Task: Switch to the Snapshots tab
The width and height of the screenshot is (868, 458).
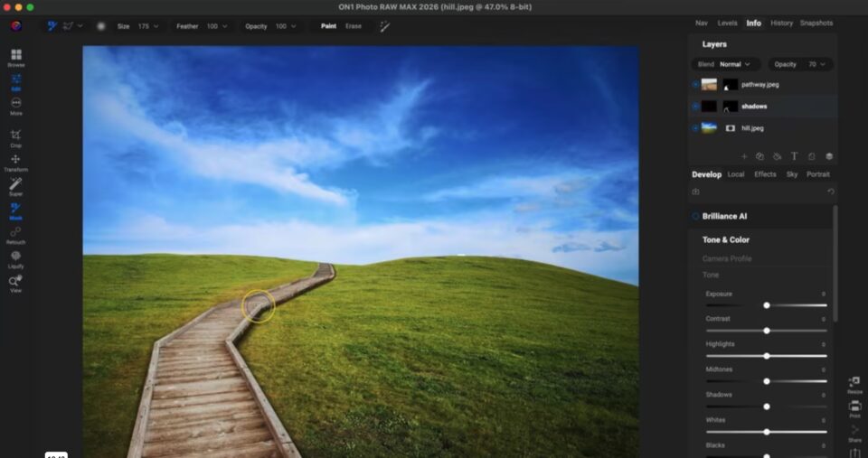Action: pyautogui.click(x=816, y=23)
